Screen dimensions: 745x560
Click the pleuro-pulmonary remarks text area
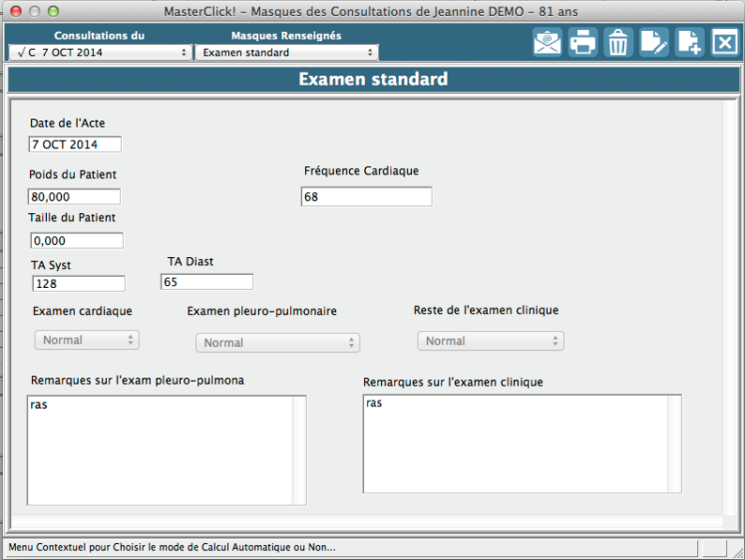[160, 450]
